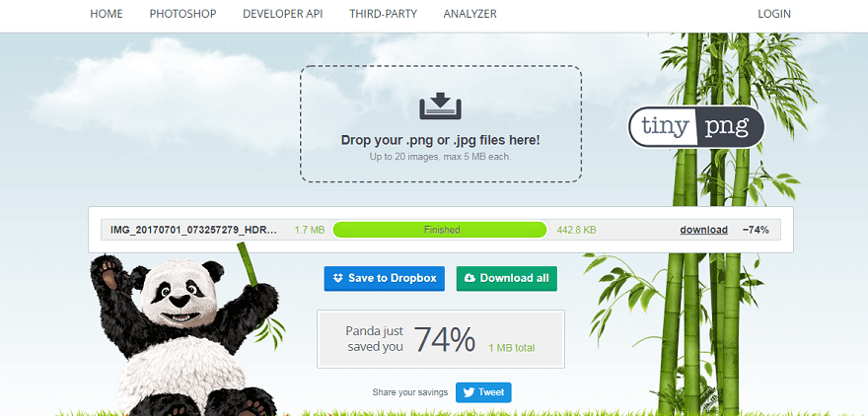The height and width of the screenshot is (416, 868).
Task: Click the TinyPNG logo badge
Action: click(x=696, y=126)
